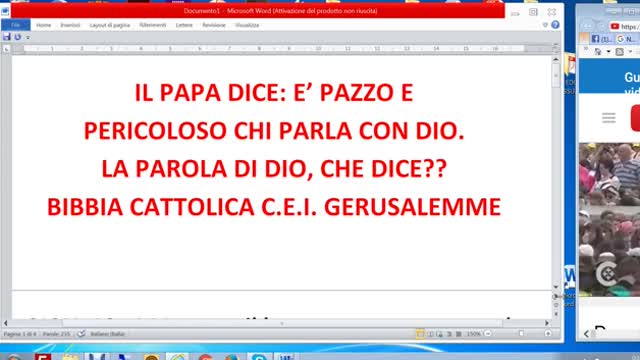Click the browse object button below the scrollbar
Screen dimensions: 640x360
[556, 305]
